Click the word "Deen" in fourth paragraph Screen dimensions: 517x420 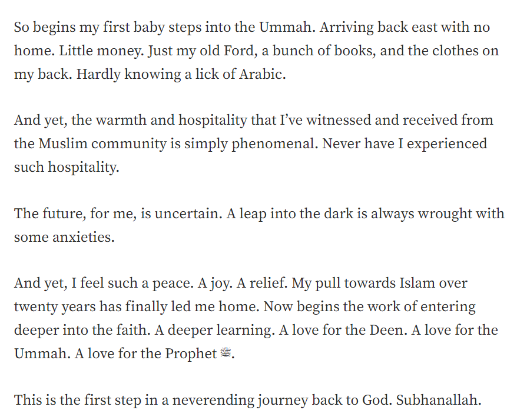pyautogui.click(x=386, y=330)
